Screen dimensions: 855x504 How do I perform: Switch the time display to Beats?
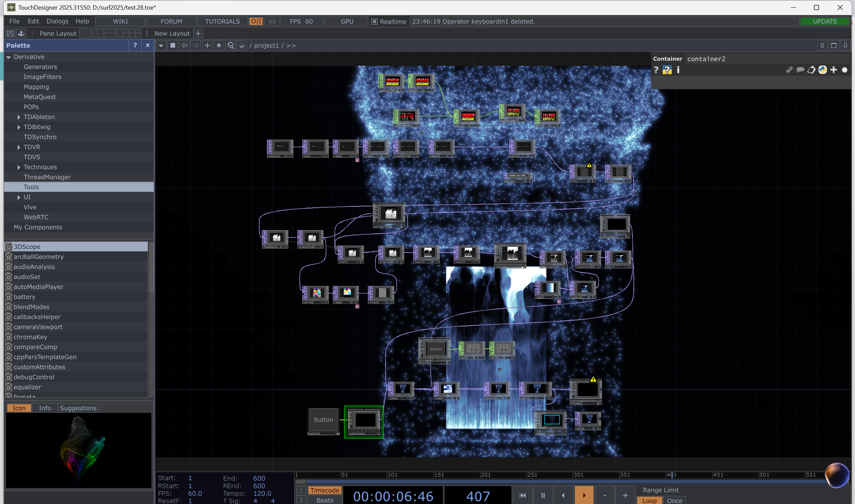[325, 500]
